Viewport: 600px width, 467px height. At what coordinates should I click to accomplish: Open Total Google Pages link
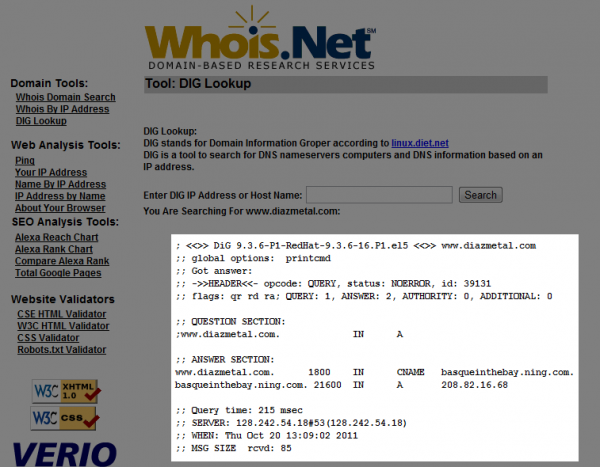(x=58, y=273)
